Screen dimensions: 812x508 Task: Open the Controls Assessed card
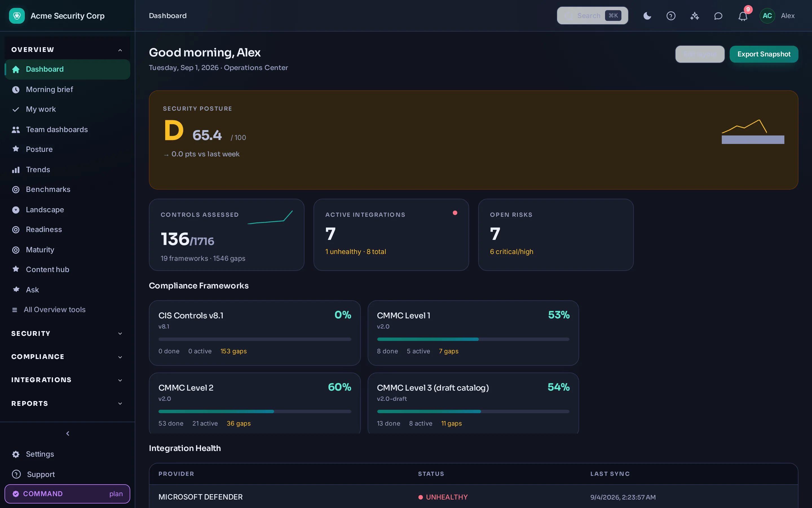point(226,235)
